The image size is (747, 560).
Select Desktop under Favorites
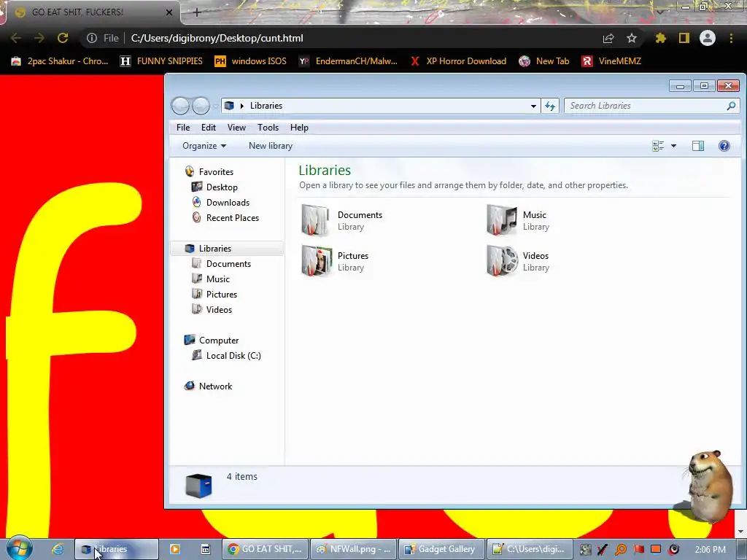(x=215, y=187)
